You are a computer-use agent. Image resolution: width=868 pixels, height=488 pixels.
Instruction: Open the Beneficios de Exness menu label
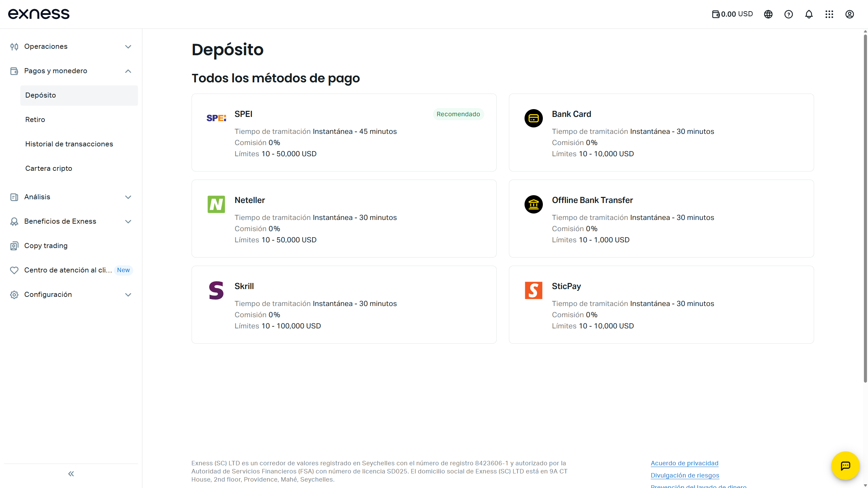tap(60, 221)
